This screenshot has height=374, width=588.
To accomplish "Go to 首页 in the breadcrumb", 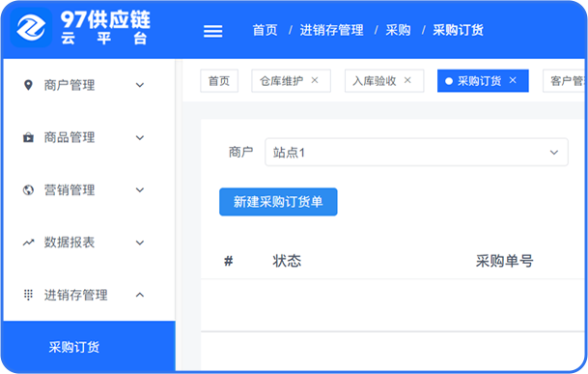I will 265,30.
